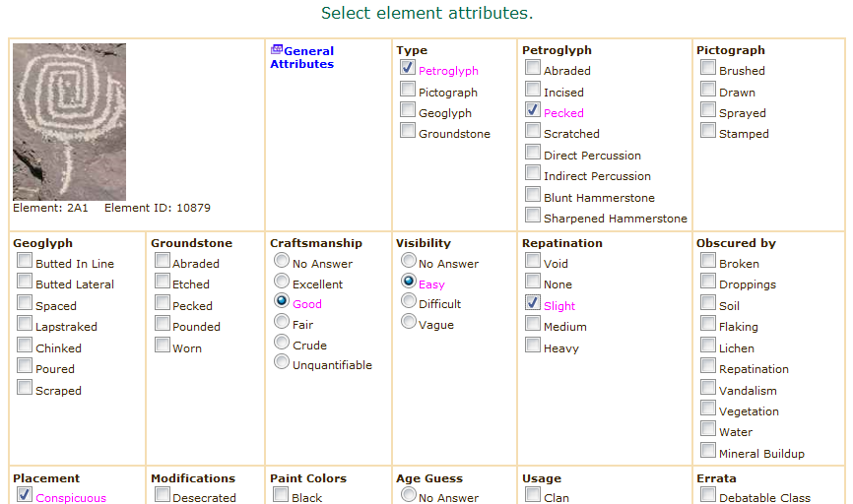Mark Vandalism under Obscured by
This screenshot has height=504, width=853.
point(707,389)
